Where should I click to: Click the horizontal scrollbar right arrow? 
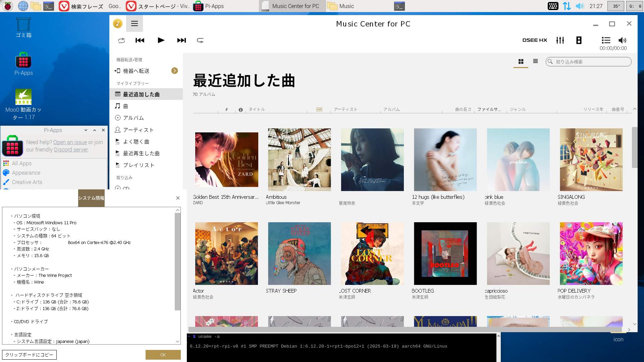[x=629, y=330]
